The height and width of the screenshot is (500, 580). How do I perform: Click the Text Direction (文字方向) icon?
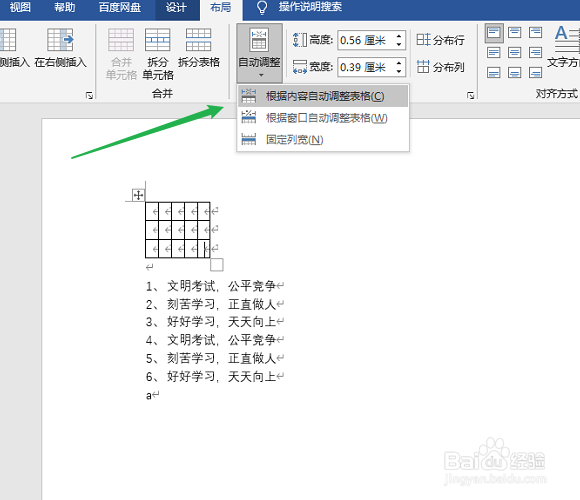tap(566, 39)
